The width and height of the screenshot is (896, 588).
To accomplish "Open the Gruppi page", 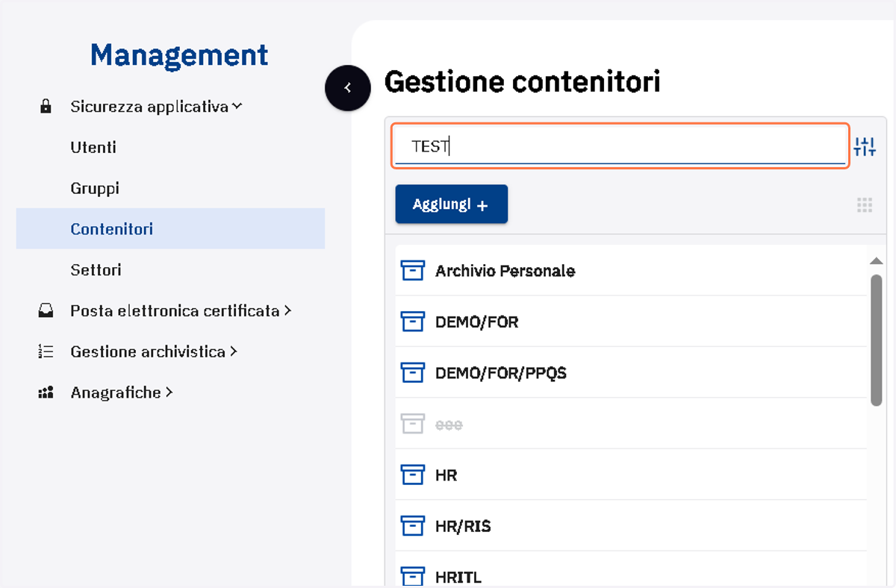I will point(95,188).
